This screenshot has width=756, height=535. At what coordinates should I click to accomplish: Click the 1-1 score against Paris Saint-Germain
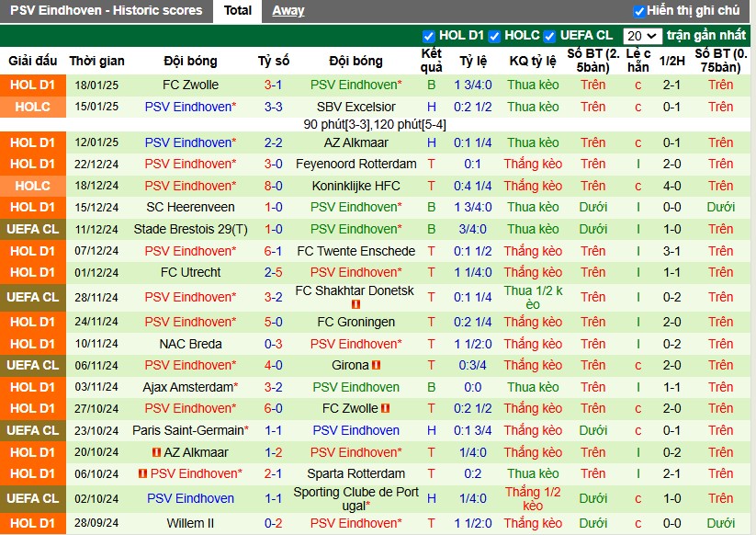(273, 430)
